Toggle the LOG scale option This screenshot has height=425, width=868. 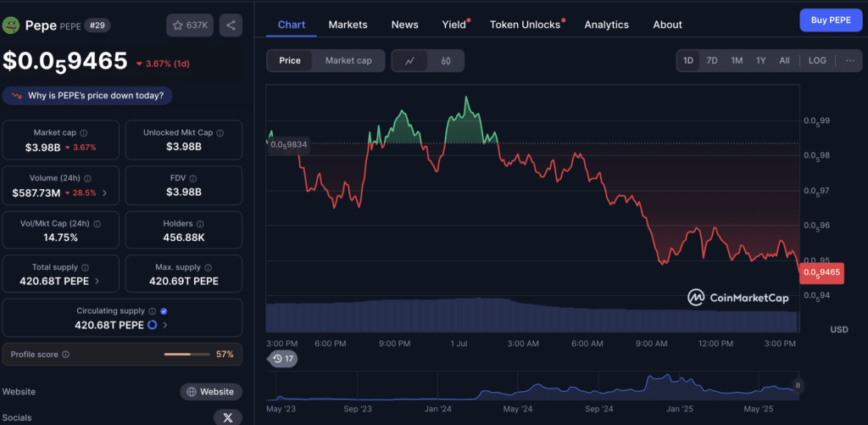pyautogui.click(x=817, y=61)
